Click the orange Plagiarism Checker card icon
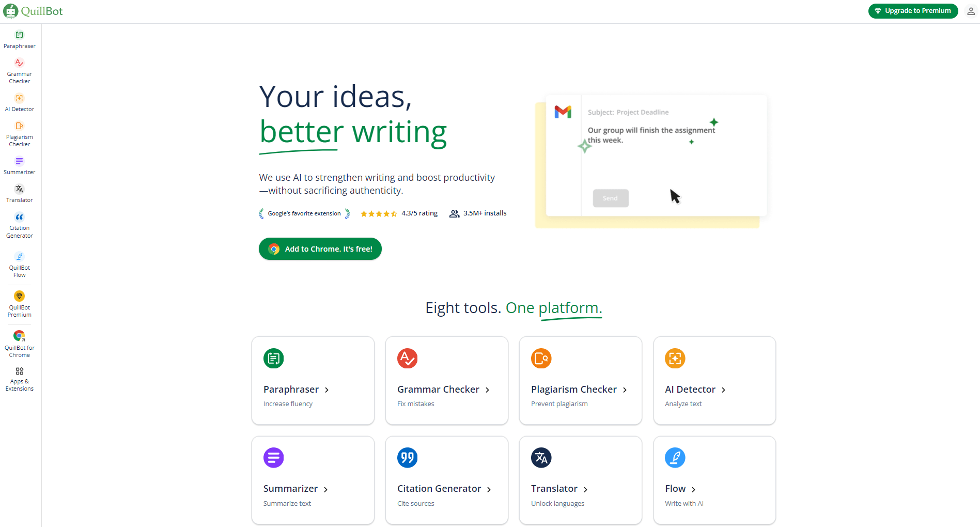Screen dimensions: 980x527 coord(541,358)
